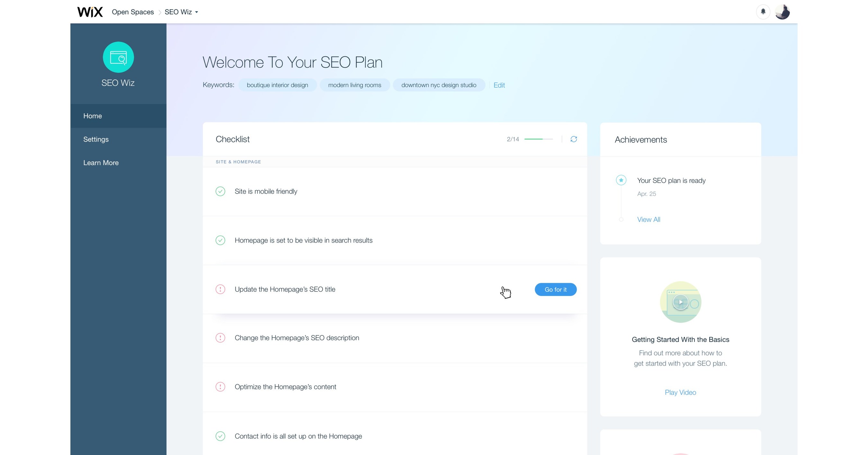Click the boutique interior design keyword tag
The height and width of the screenshot is (455, 868).
[277, 85]
